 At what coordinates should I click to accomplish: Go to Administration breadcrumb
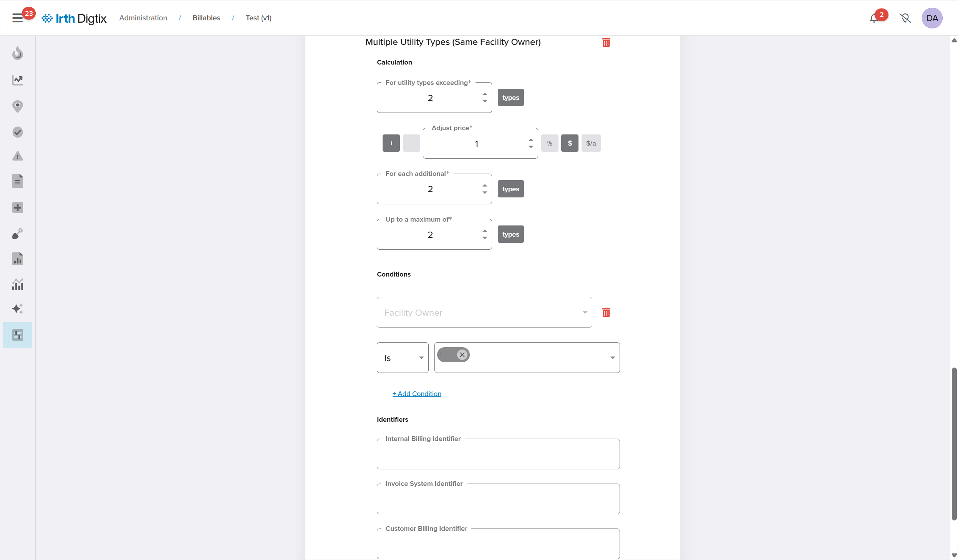coord(143,18)
